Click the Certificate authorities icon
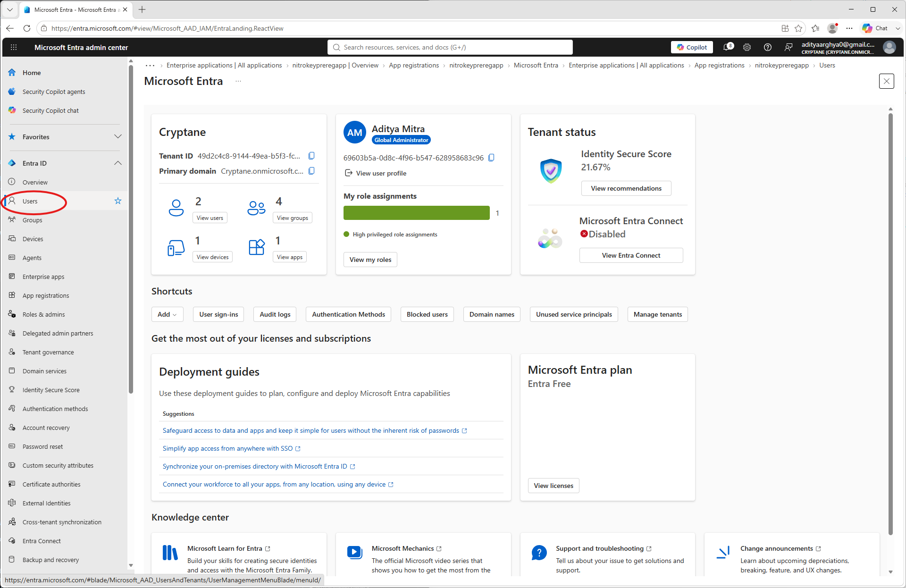906x588 pixels. pyautogui.click(x=12, y=484)
